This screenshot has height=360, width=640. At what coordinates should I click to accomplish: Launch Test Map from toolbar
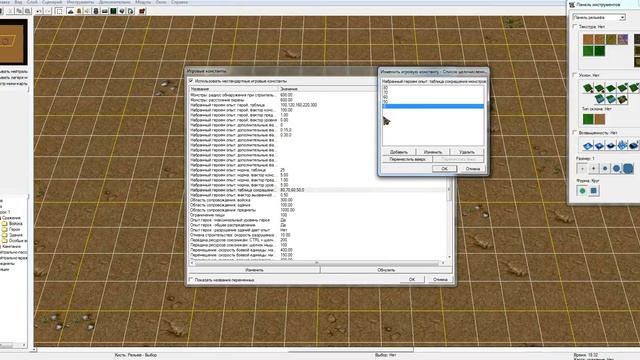[x=142, y=11]
